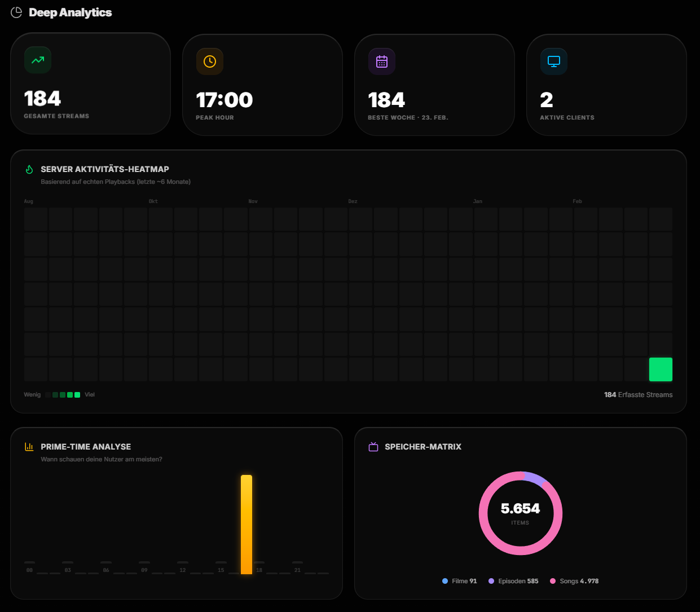Click the purple calendar icon on Beste Woche card
This screenshot has width=700, height=612.
tap(382, 61)
